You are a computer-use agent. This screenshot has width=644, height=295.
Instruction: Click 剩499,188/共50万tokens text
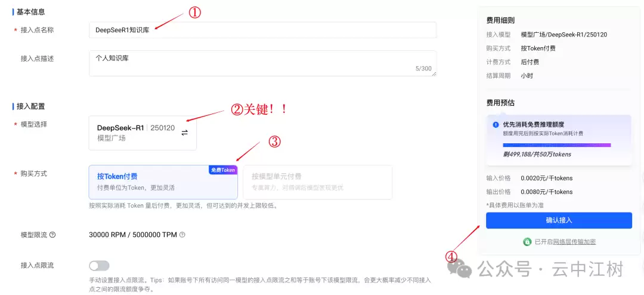[x=537, y=155]
